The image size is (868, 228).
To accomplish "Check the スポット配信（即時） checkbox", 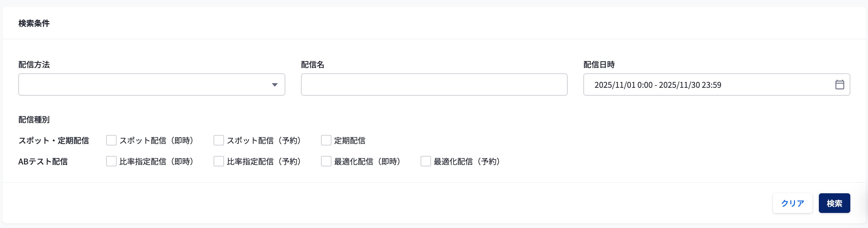I will coord(111,141).
